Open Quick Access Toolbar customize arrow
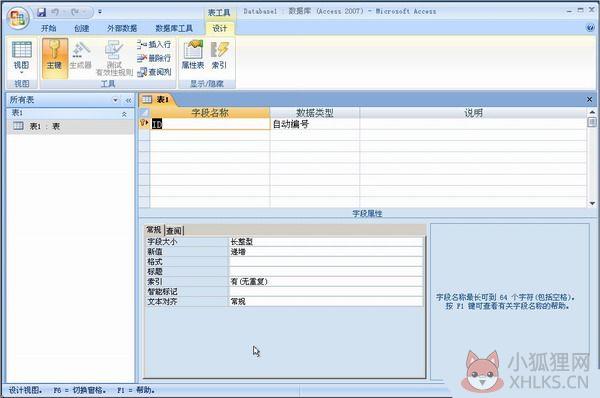 click(100, 12)
